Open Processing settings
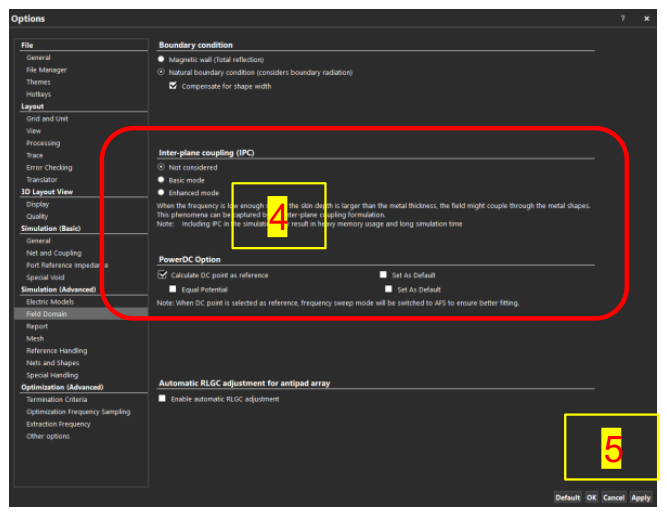The height and width of the screenshot is (516, 667). [43, 143]
